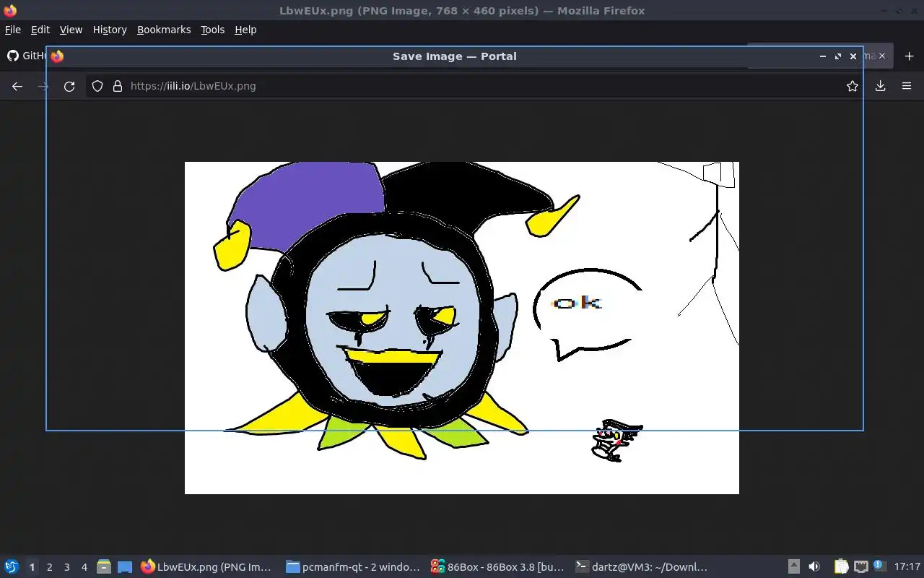Image resolution: width=924 pixels, height=578 pixels.
Task: Switch to virtual desktop 2
Action: pos(50,567)
